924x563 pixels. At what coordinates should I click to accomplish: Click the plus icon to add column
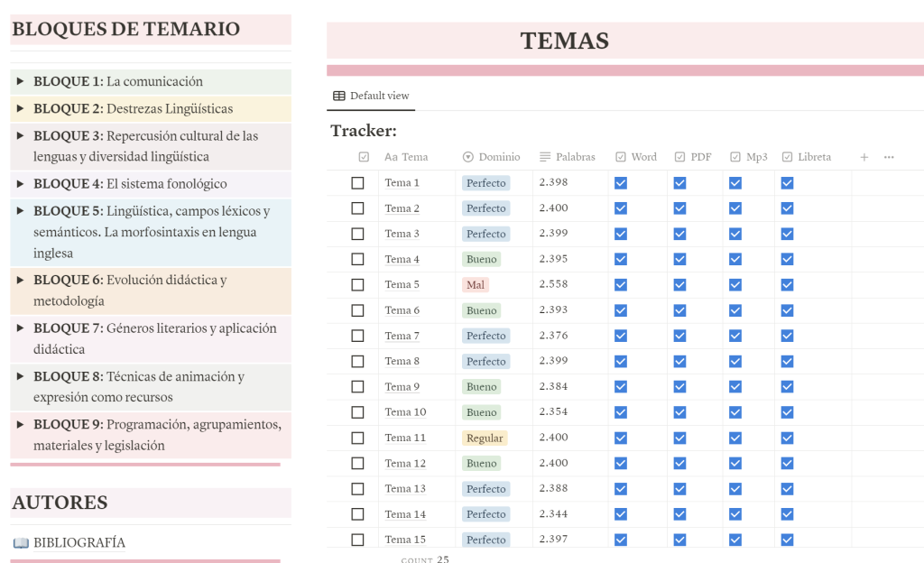pyautogui.click(x=864, y=157)
